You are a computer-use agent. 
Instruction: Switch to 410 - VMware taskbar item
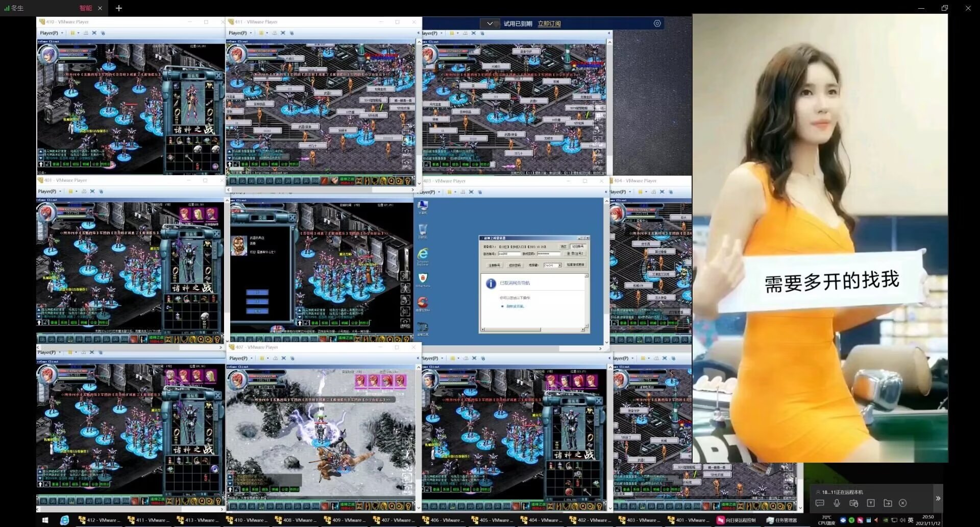[246, 520]
